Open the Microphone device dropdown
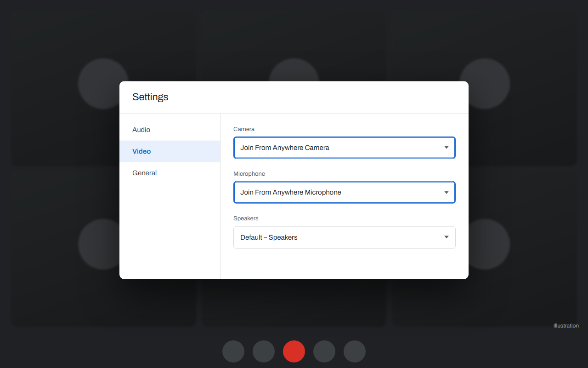This screenshot has width=588, height=368. (x=345, y=192)
